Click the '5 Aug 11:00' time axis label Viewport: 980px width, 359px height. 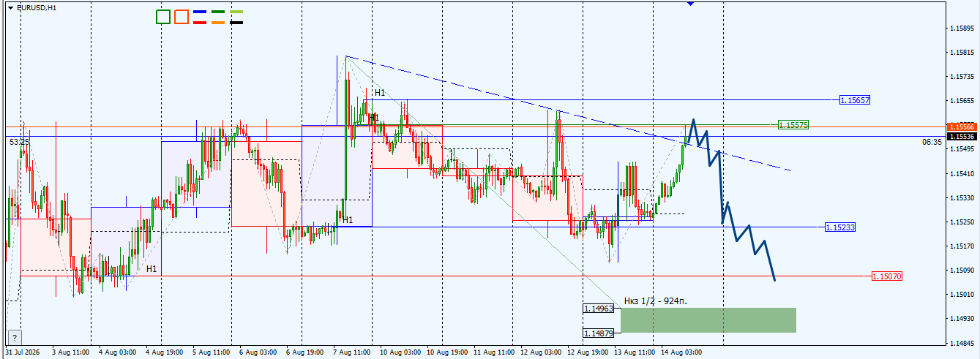212,352
